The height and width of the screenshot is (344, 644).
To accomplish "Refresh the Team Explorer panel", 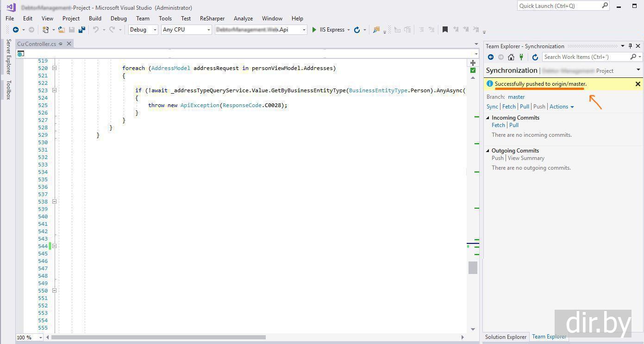I will pos(535,57).
